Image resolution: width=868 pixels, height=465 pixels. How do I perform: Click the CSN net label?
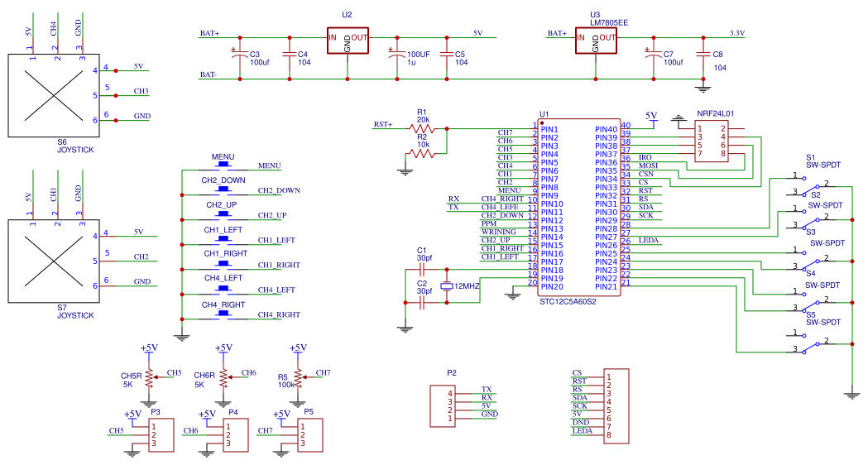646,174
